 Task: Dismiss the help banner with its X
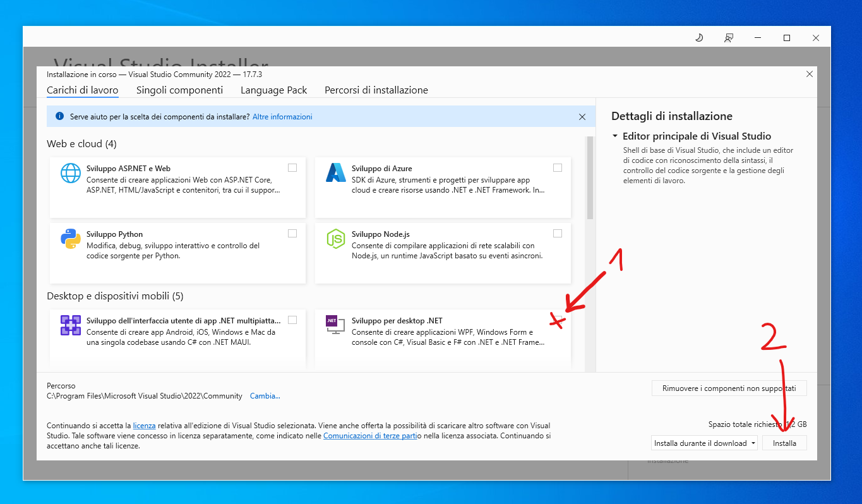(x=582, y=117)
